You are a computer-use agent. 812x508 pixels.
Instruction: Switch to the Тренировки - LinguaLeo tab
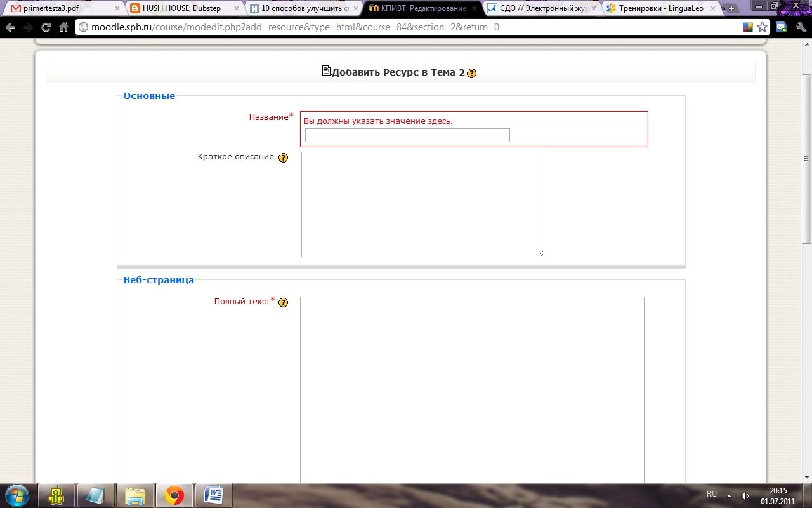pos(661,9)
